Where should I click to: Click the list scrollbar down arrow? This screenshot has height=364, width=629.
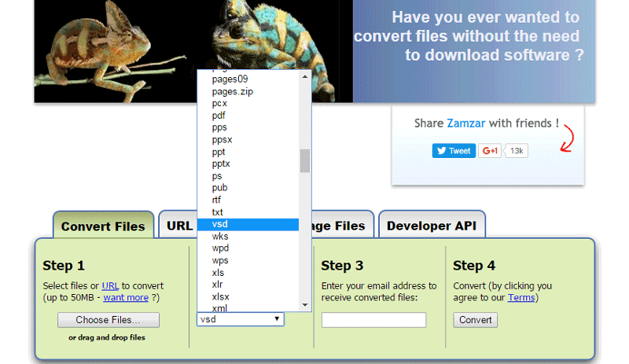pyautogui.click(x=305, y=305)
